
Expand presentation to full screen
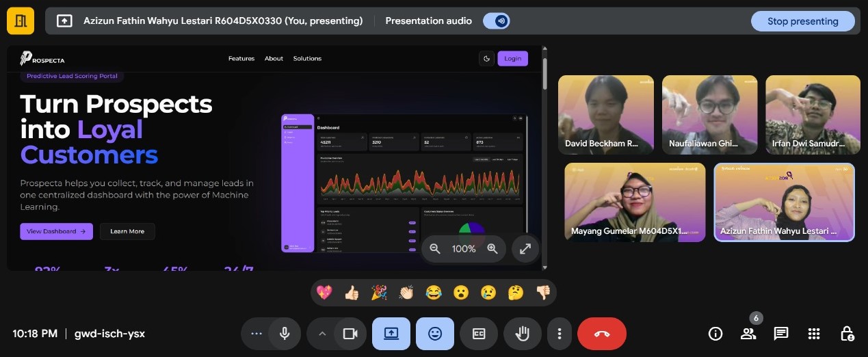[x=525, y=249]
